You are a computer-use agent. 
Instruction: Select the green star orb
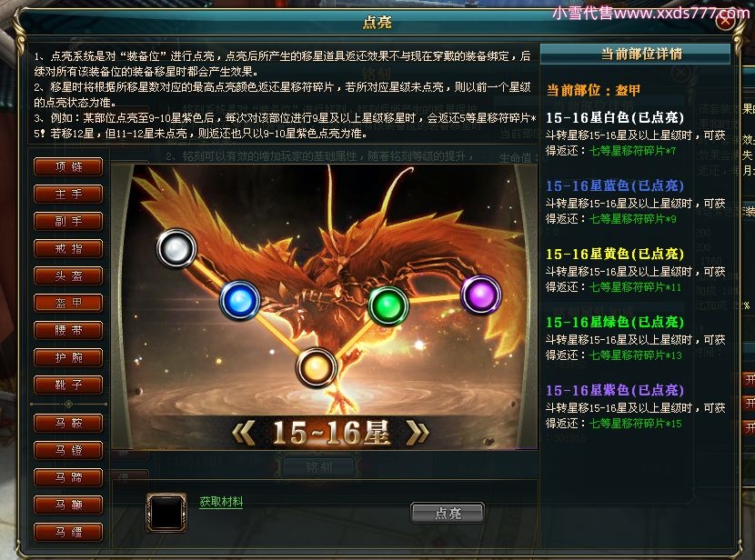point(388,305)
